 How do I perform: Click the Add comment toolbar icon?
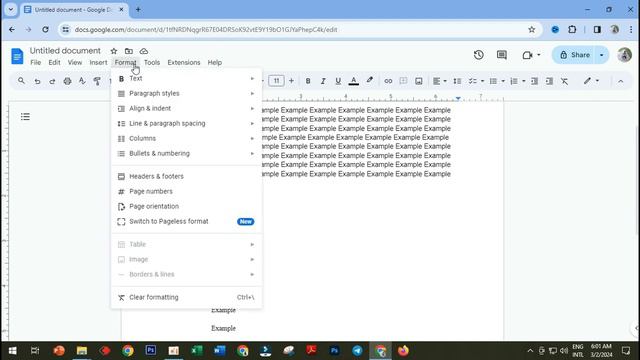coord(403,81)
